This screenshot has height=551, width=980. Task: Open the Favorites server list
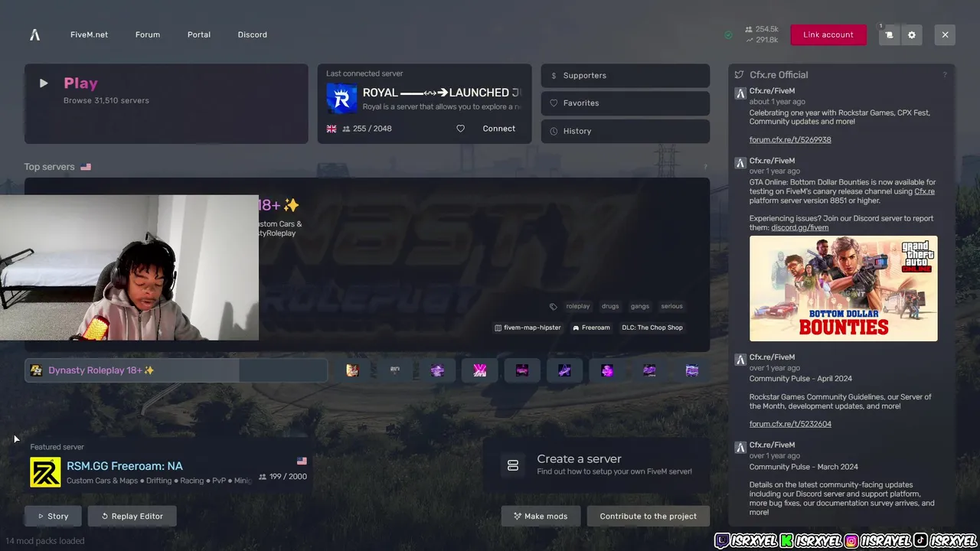[x=626, y=103]
